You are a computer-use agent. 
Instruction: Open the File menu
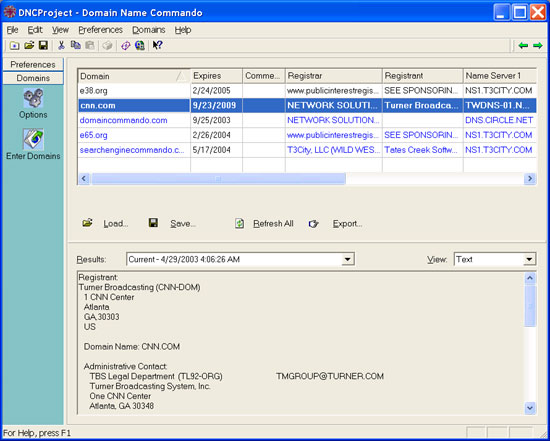[12, 30]
